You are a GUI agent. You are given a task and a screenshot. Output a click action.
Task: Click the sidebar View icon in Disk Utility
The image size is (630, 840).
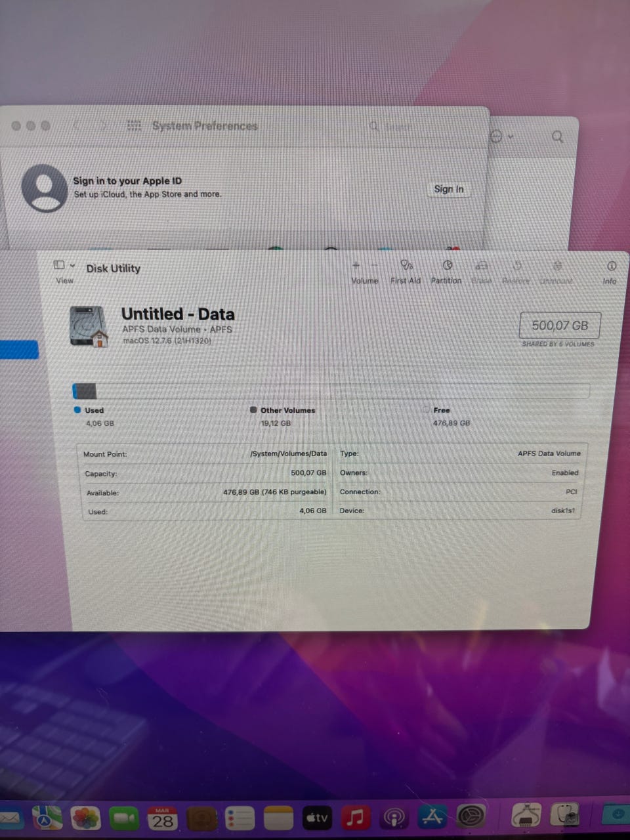59,264
